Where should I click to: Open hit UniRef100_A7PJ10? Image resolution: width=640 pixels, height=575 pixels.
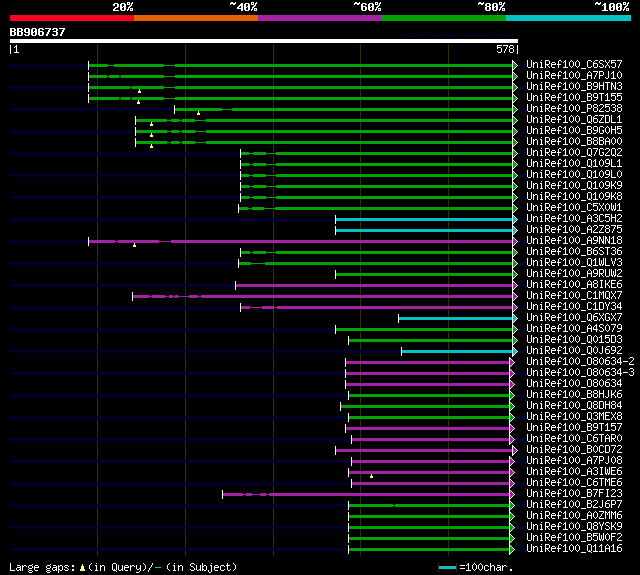click(574, 75)
